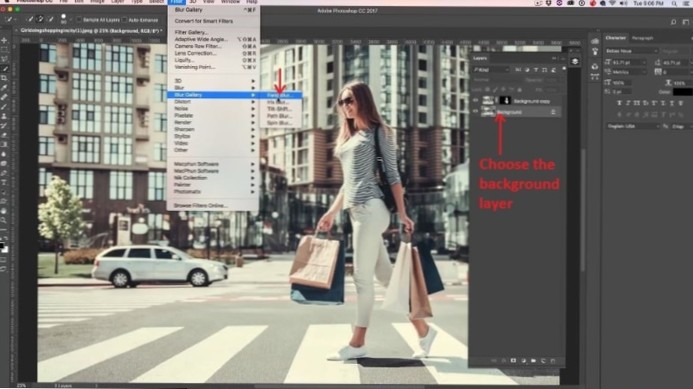Select the Blur tool in toolbar
Viewport: 693px width, 389px height.
tap(4, 154)
